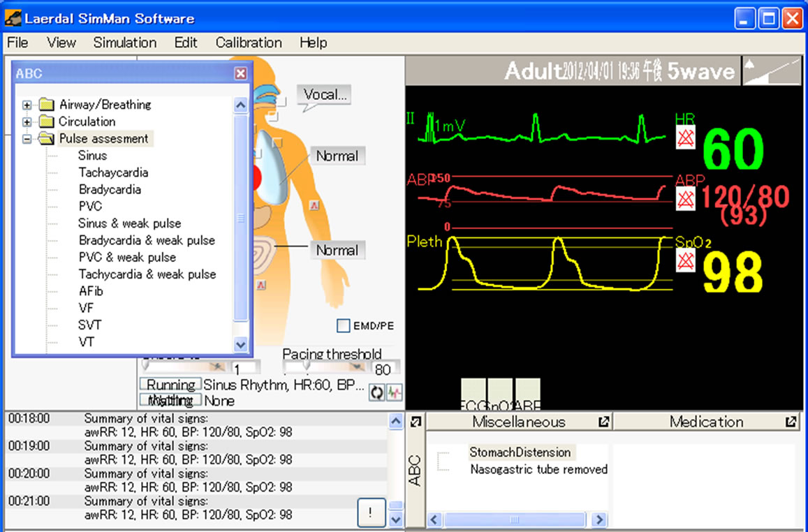Open the Simulation menu
808x532 pixels.
(x=125, y=43)
